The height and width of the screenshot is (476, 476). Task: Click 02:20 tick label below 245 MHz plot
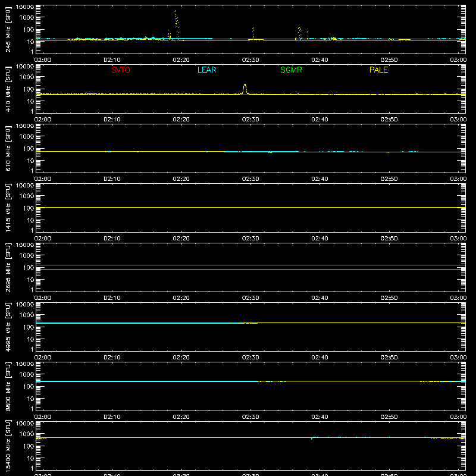pyautogui.click(x=181, y=60)
